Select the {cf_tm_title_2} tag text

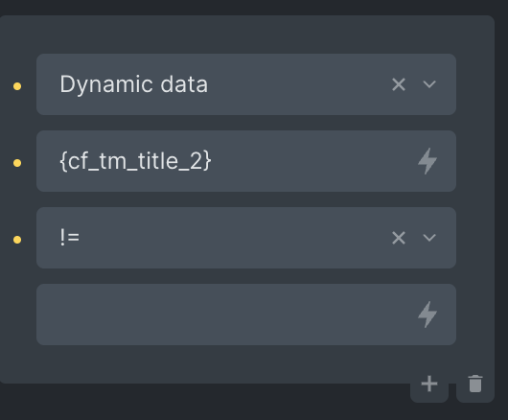(x=135, y=161)
